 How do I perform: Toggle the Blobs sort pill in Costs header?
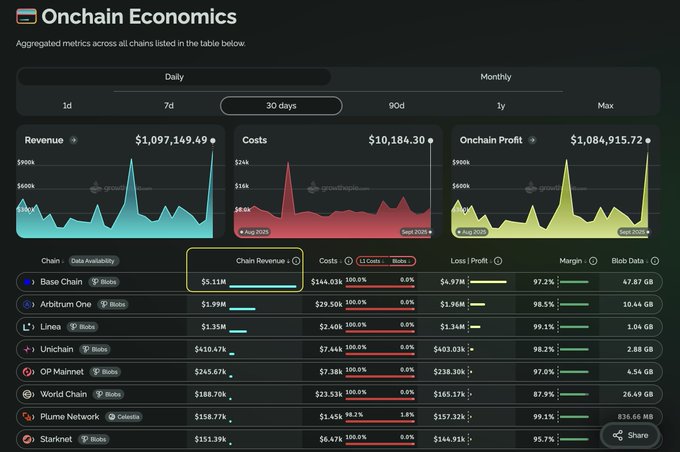tap(402, 261)
